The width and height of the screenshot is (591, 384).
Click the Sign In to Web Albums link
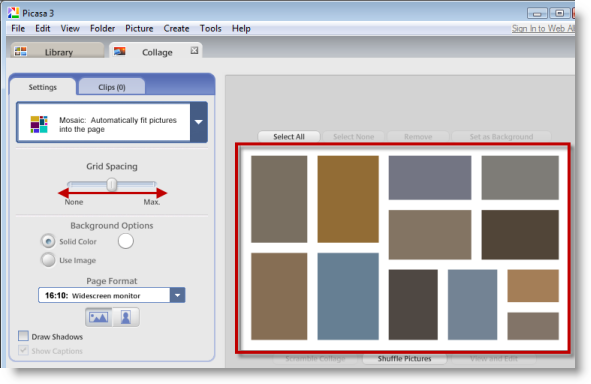(543, 29)
